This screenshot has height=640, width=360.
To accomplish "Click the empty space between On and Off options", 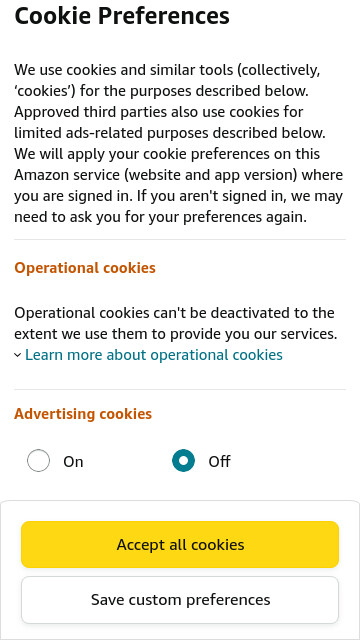I will (127, 461).
